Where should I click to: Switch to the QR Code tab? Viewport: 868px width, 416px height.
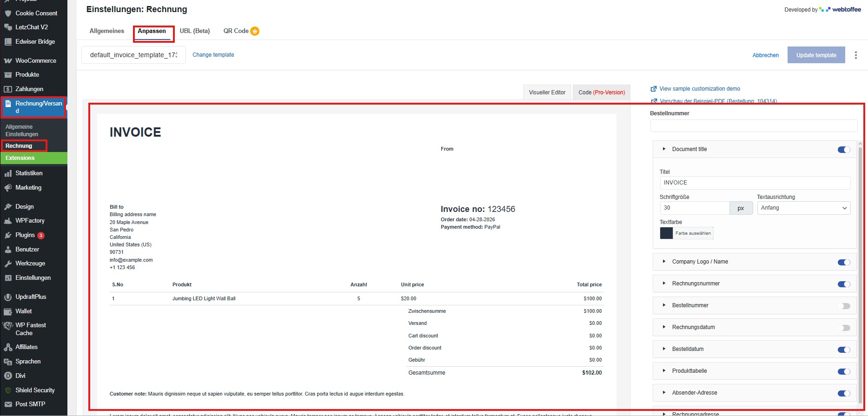pyautogui.click(x=236, y=31)
